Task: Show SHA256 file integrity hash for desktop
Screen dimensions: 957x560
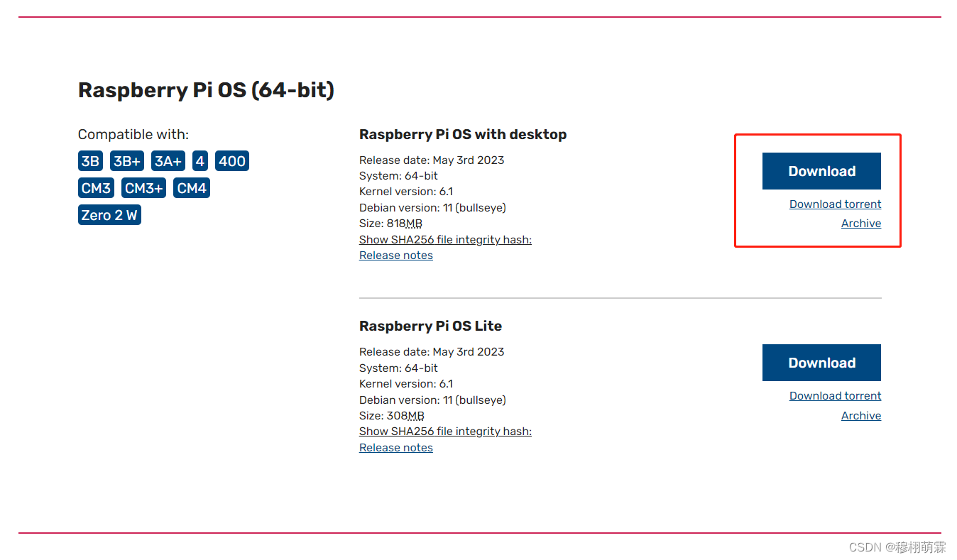Action: [445, 240]
